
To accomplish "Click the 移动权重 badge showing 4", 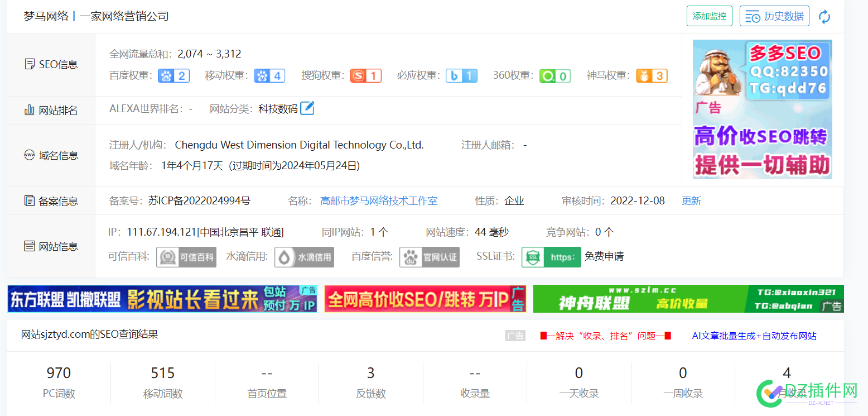I will (x=269, y=75).
